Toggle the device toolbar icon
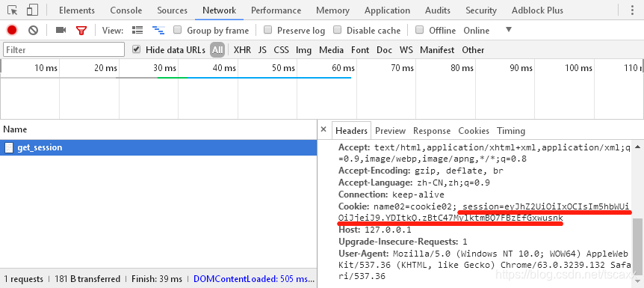Screen dimensions: 644x288 [x=32, y=10]
